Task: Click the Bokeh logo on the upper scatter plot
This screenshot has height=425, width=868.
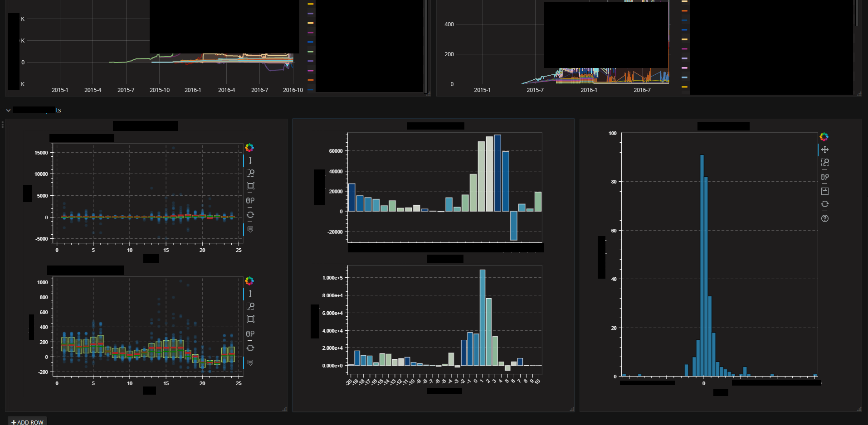Action: tap(250, 148)
